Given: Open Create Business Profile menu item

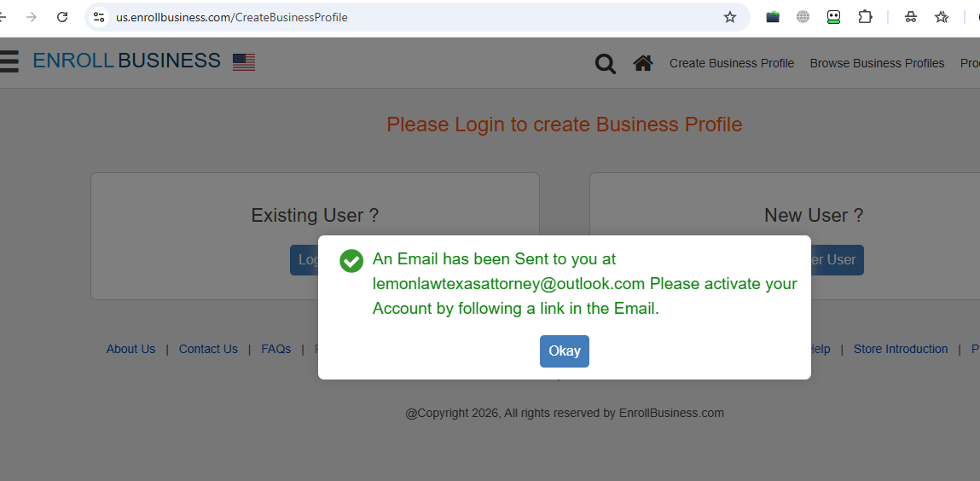Looking at the screenshot, I should click(731, 63).
